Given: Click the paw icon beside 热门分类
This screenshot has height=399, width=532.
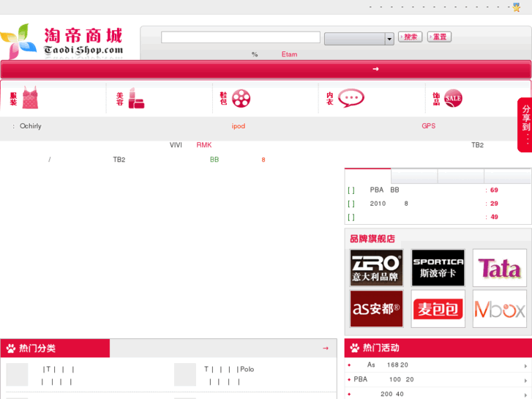Looking at the screenshot, I should pyautogui.click(x=11, y=348).
